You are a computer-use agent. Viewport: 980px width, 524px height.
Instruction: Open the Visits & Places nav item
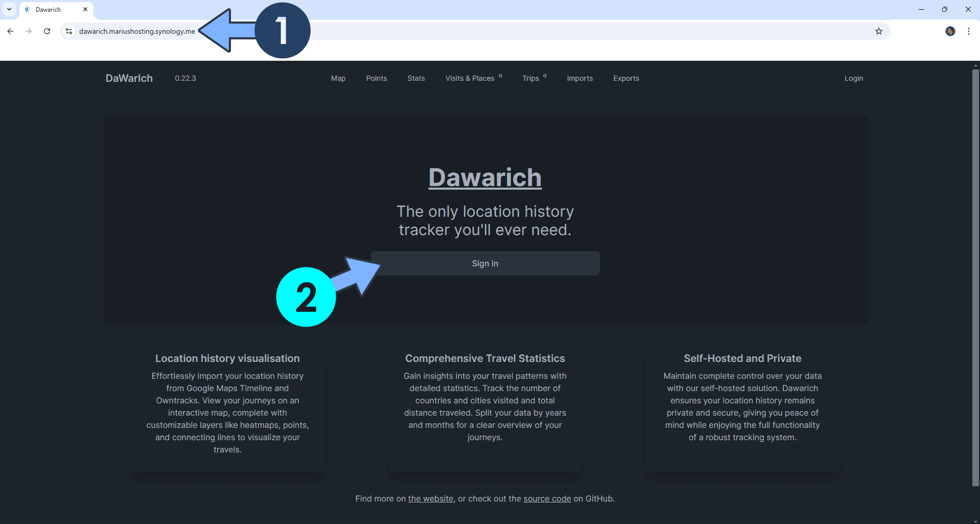click(474, 78)
